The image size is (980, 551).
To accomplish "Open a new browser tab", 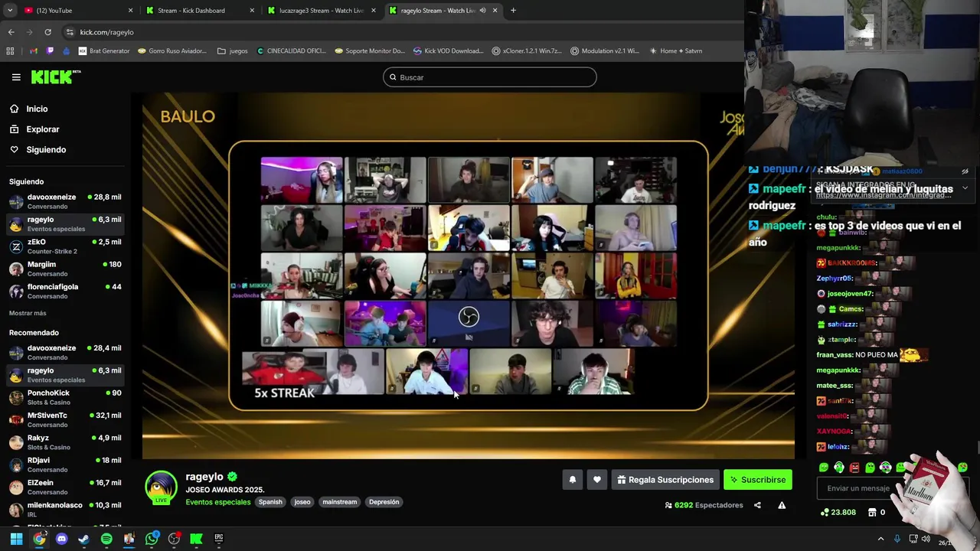I will point(513,11).
